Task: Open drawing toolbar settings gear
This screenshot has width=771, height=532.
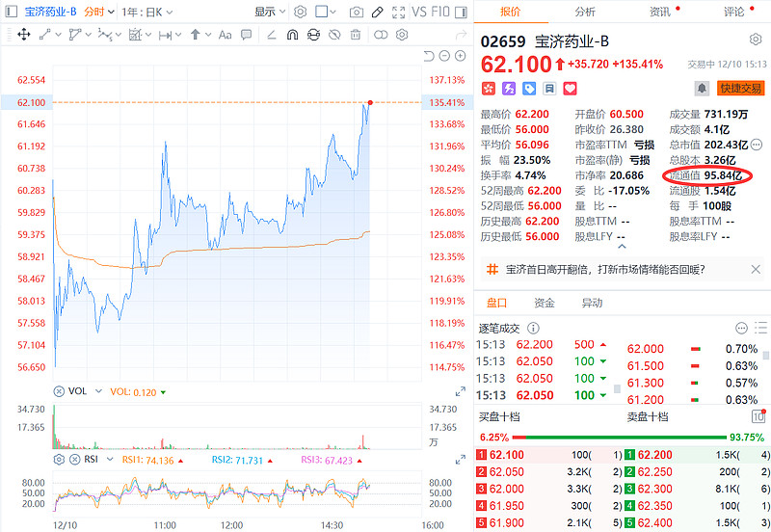Action: (402, 35)
